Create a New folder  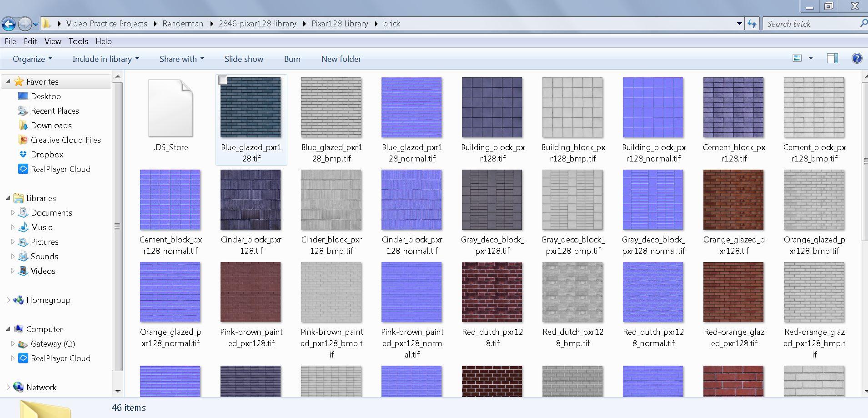[x=341, y=59]
